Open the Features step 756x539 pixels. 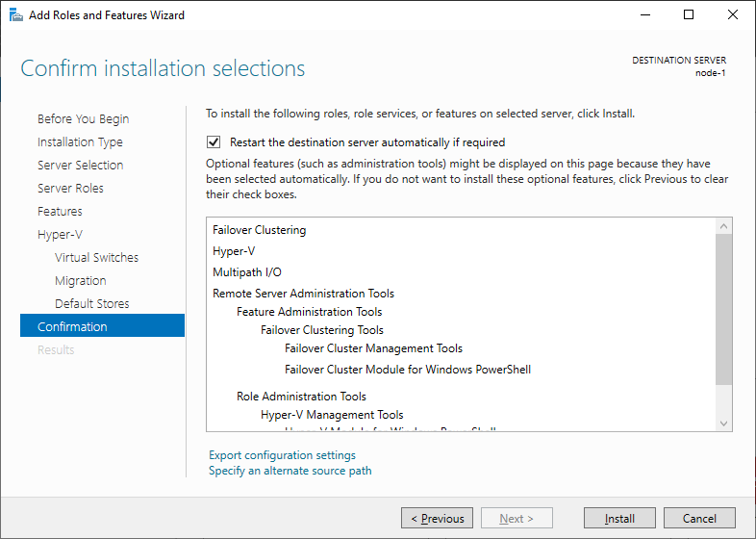pyautogui.click(x=60, y=212)
